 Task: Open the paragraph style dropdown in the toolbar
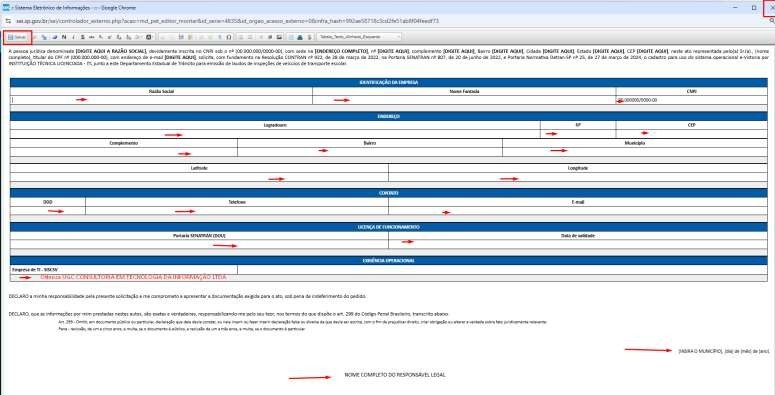(x=359, y=37)
